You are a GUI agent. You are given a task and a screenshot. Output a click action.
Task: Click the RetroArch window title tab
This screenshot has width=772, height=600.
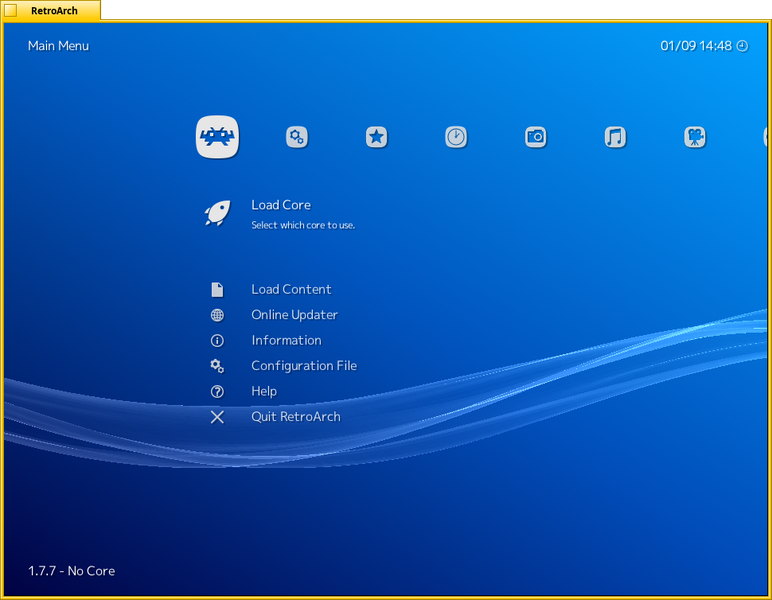tap(51, 10)
